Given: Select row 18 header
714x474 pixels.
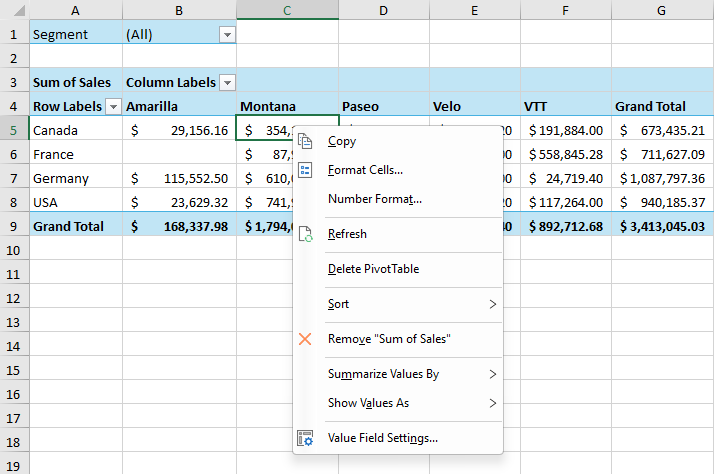Looking at the screenshot, I should (x=14, y=443).
